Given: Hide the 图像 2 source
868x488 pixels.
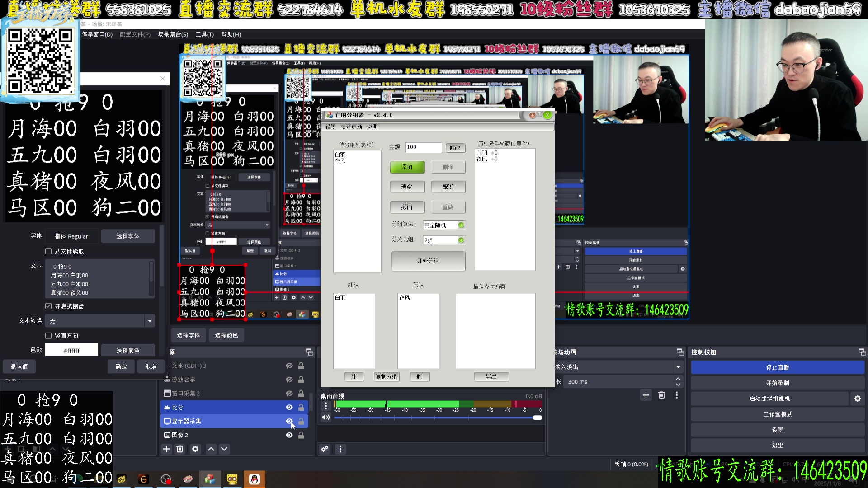Looking at the screenshot, I should 289,435.
